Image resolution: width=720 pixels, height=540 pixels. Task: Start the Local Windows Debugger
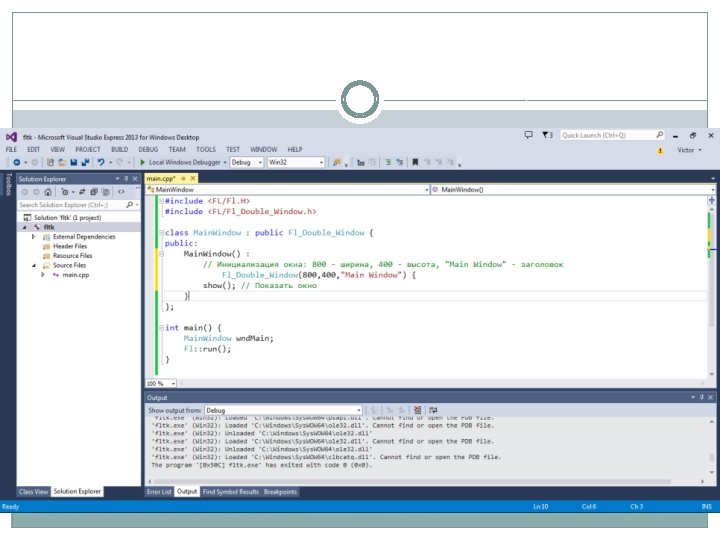pyautogui.click(x=180, y=162)
